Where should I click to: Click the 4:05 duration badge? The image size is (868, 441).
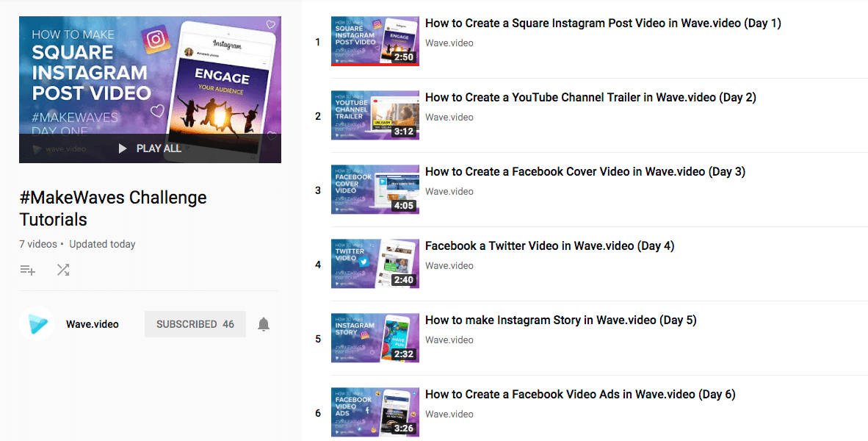click(x=404, y=206)
